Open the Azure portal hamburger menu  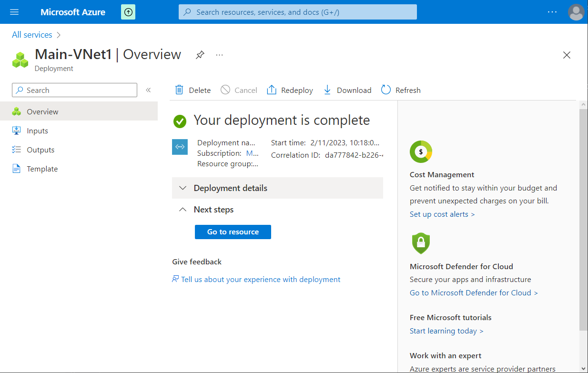click(x=14, y=12)
